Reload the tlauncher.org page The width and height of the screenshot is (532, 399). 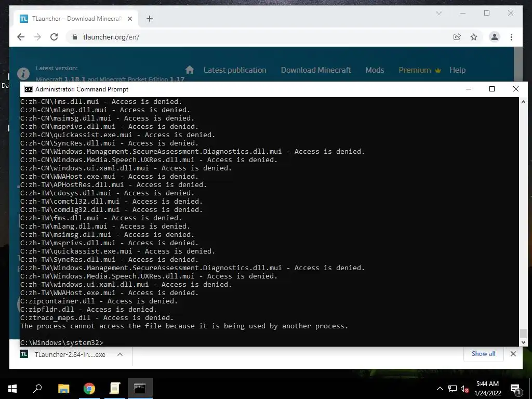click(x=54, y=37)
